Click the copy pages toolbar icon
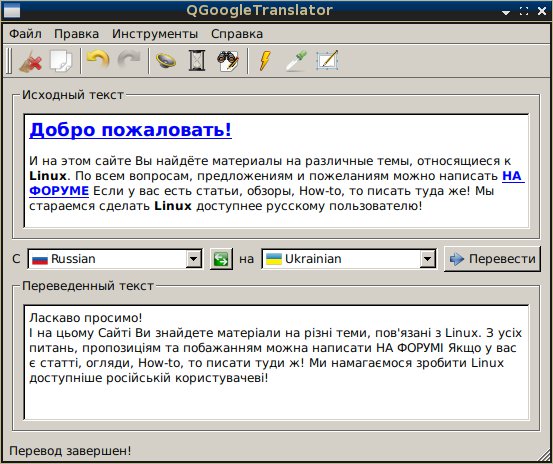This screenshot has width=553, height=464. coord(61,61)
